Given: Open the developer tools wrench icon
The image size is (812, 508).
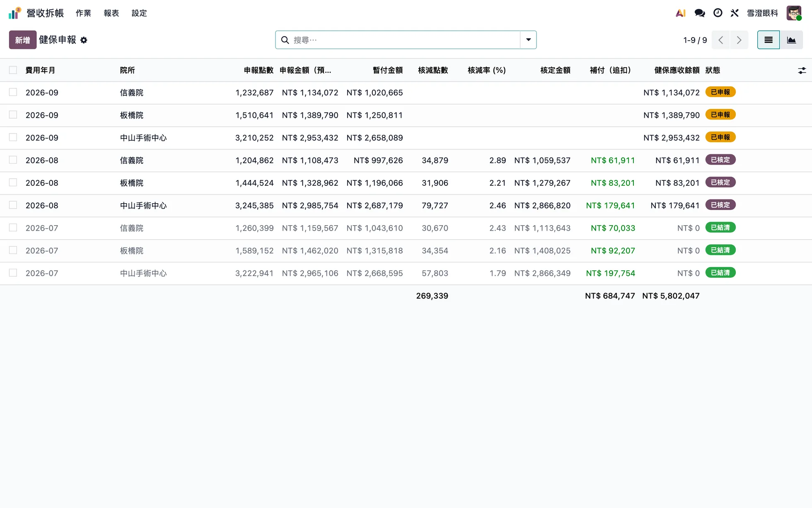Looking at the screenshot, I should pyautogui.click(x=735, y=13).
